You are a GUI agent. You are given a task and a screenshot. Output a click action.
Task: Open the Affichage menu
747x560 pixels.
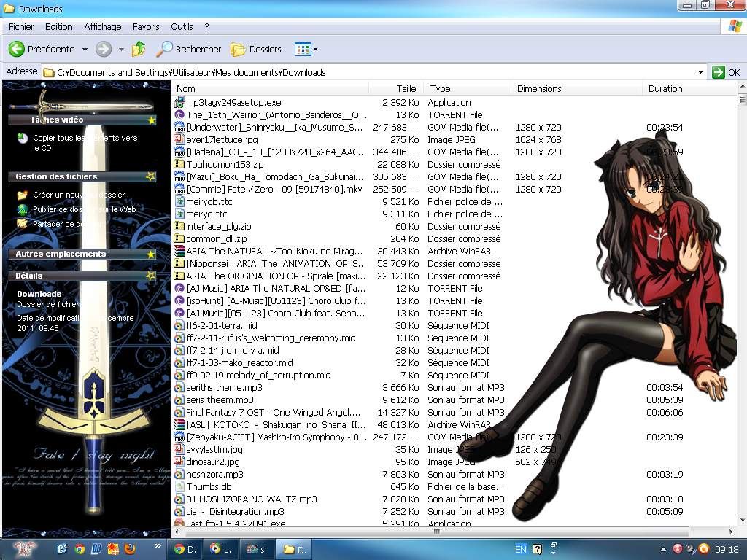(102, 26)
